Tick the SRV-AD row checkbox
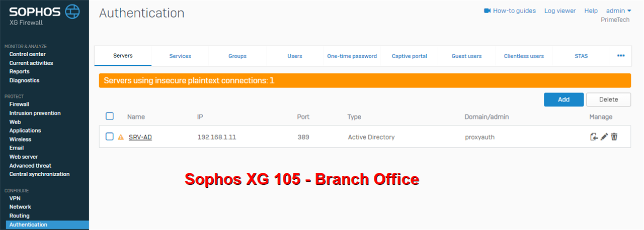644x230 pixels. point(110,137)
